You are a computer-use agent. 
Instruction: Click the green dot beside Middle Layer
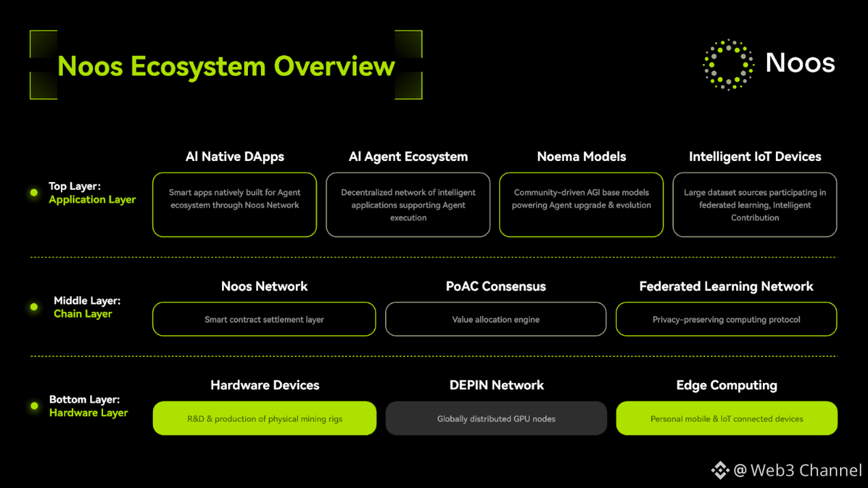coord(33,307)
